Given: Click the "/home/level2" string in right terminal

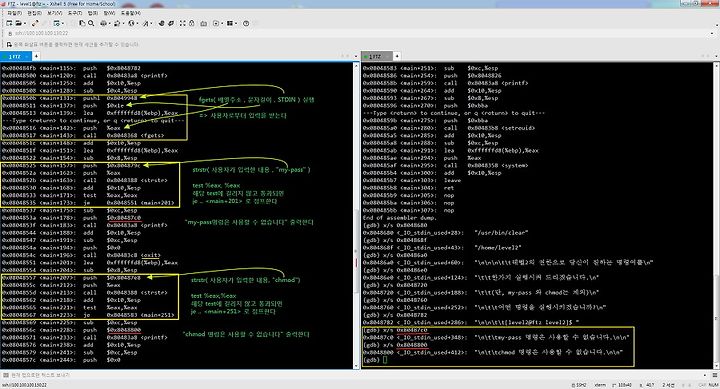Looking at the screenshot, I should [x=498, y=248].
